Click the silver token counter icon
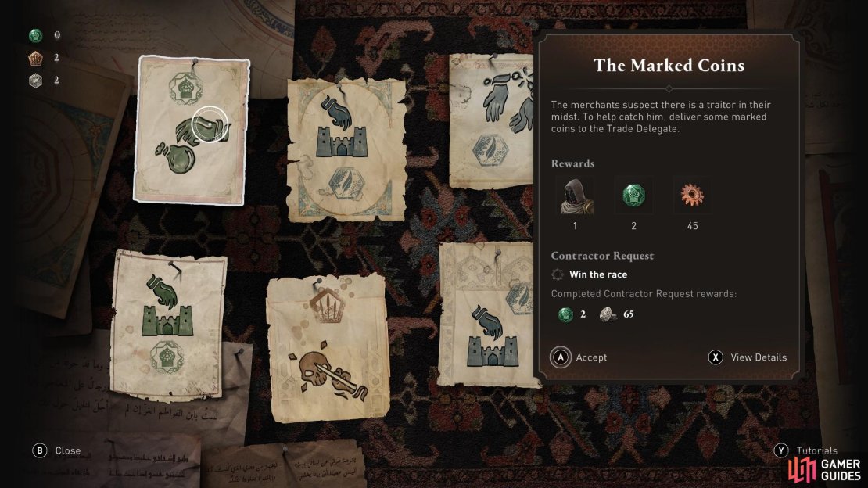 [x=35, y=81]
